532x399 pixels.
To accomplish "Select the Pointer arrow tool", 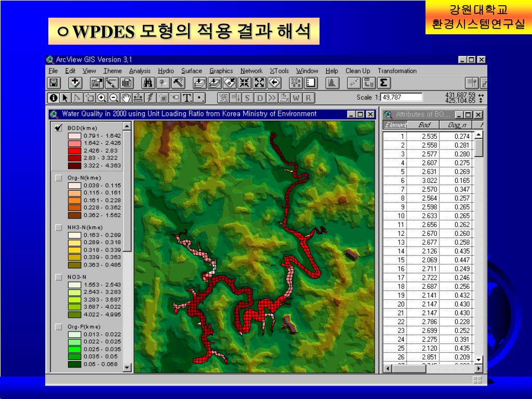I will point(65,98).
